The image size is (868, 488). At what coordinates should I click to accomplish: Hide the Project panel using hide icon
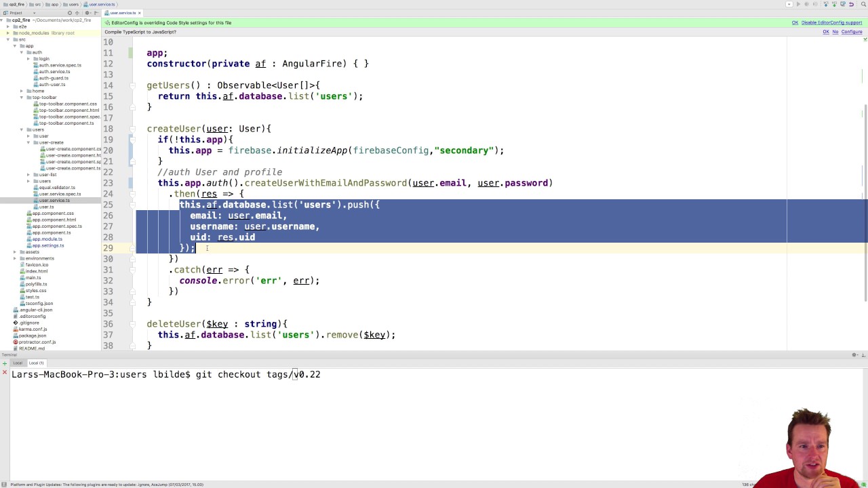pos(96,13)
